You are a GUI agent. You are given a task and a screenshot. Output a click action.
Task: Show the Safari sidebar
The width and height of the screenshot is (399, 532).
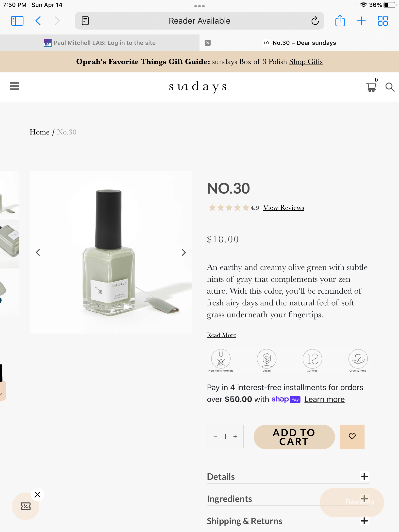17,21
